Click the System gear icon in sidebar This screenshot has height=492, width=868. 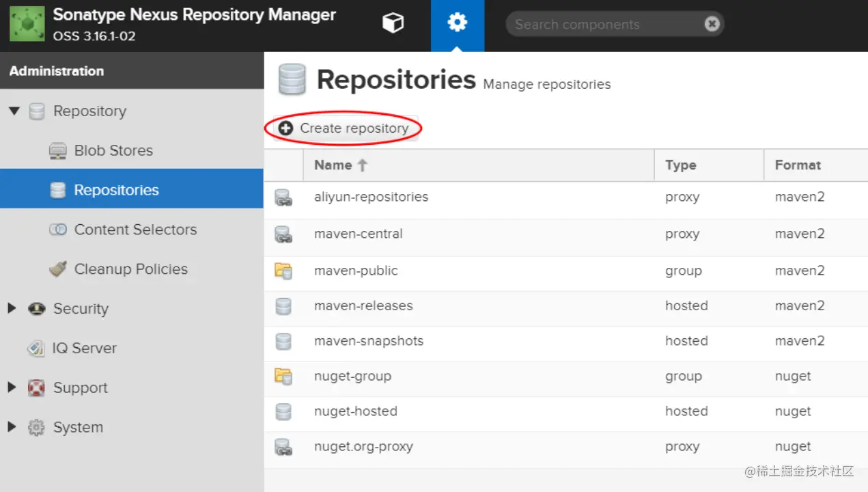[x=36, y=428]
